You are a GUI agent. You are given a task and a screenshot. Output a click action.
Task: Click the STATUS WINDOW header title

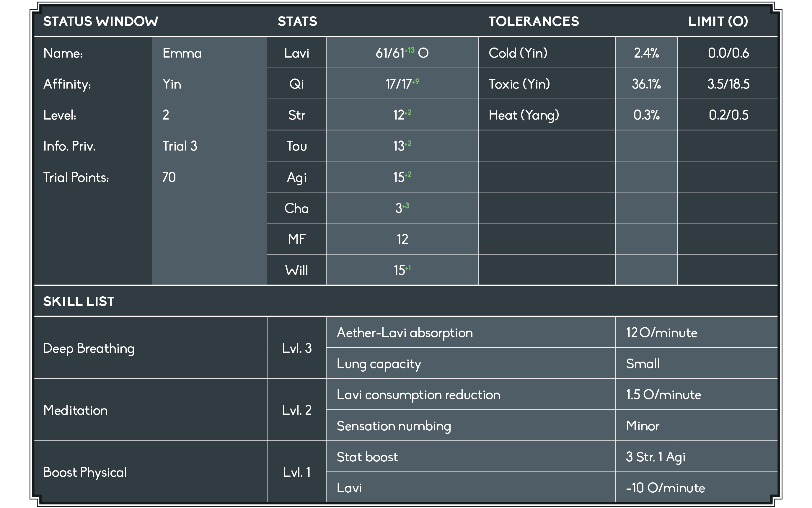tap(100, 22)
